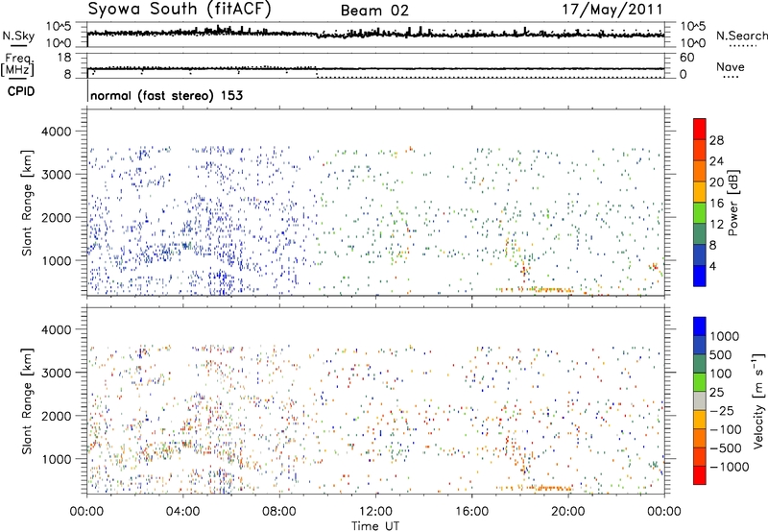Click the 'Beam 02' label

click(374, 11)
